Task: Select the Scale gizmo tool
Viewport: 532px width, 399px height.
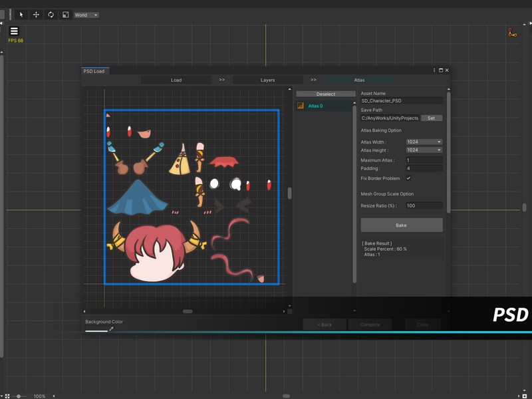Action: click(65, 15)
